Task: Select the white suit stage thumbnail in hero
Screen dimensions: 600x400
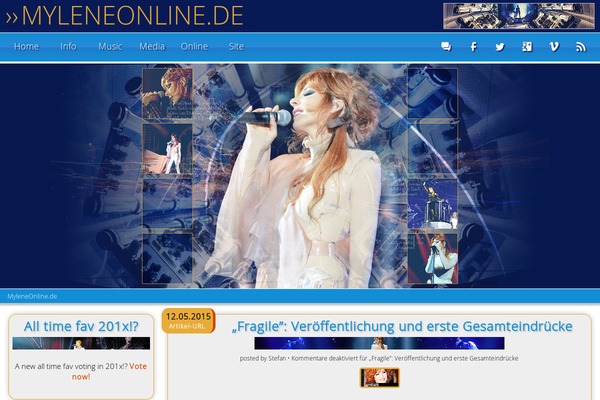Action: point(168,149)
